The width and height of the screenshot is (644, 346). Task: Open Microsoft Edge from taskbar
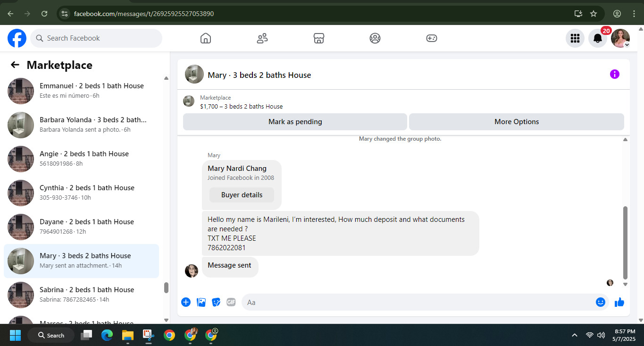107,335
